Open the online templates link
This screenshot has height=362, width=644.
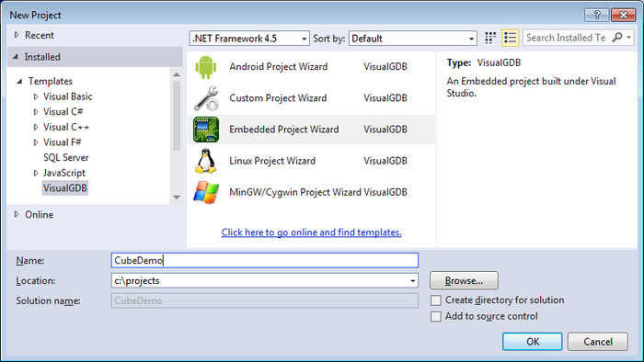311,232
